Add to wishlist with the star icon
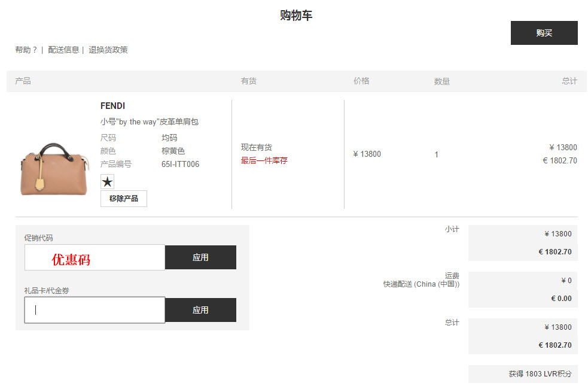This screenshot has height=389, width=588. 107,182
